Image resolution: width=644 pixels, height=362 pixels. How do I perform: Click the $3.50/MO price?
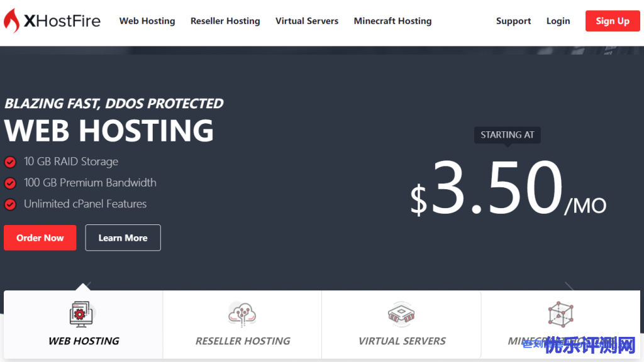point(508,188)
